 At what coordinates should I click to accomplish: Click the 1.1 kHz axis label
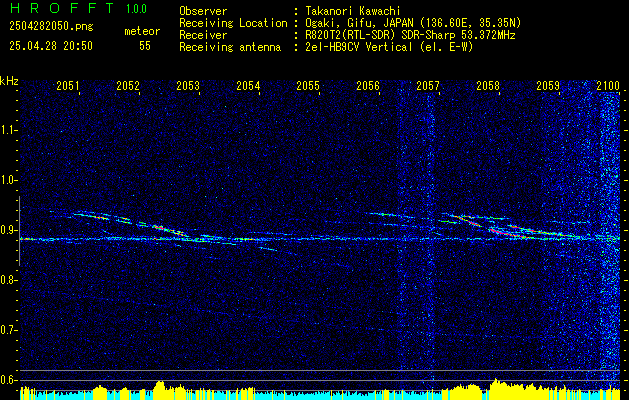8,130
